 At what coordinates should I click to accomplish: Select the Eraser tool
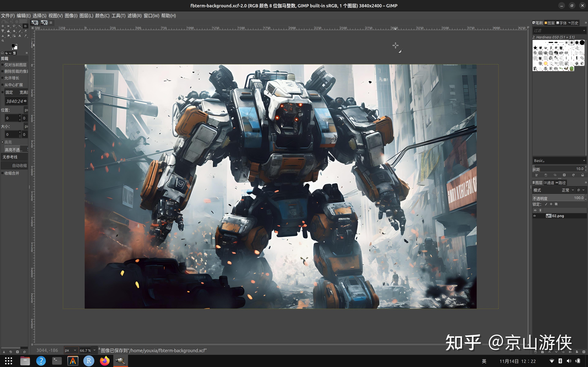click(26, 31)
